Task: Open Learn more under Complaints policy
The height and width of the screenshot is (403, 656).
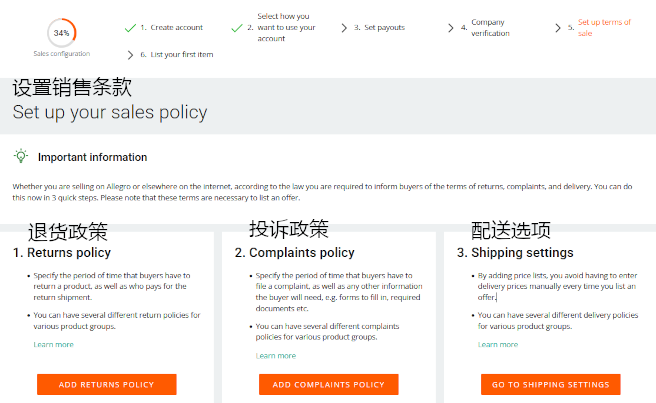Action: [275, 355]
